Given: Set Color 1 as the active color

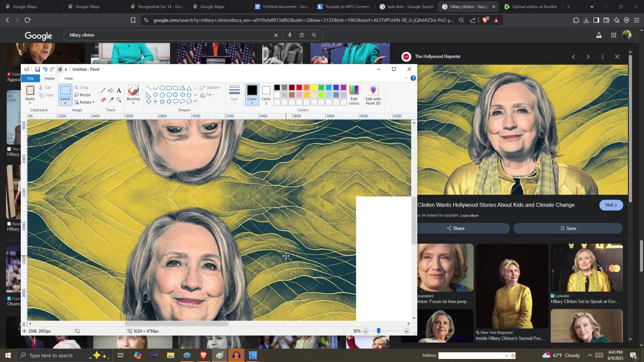Looking at the screenshot, I should (x=252, y=95).
